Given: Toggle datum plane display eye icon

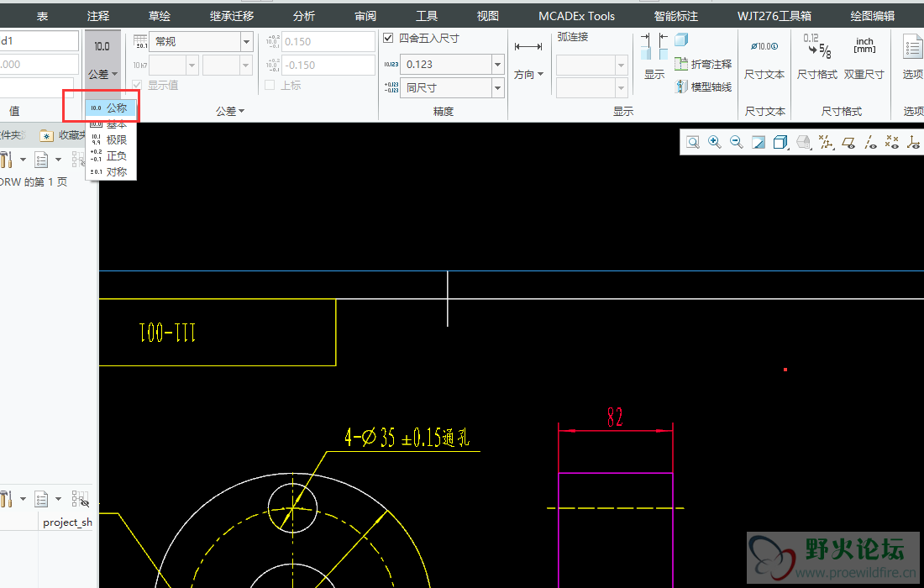Looking at the screenshot, I should click(x=848, y=142).
